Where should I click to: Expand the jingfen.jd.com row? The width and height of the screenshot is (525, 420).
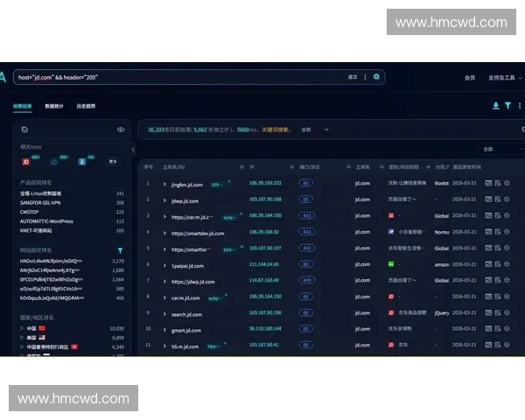click(164, 185)
